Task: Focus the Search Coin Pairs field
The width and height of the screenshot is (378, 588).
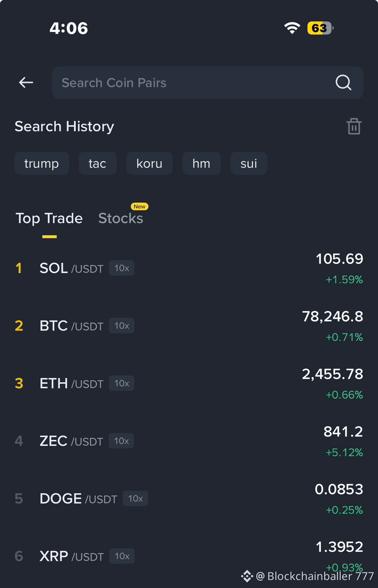Action: click(207, 82)
